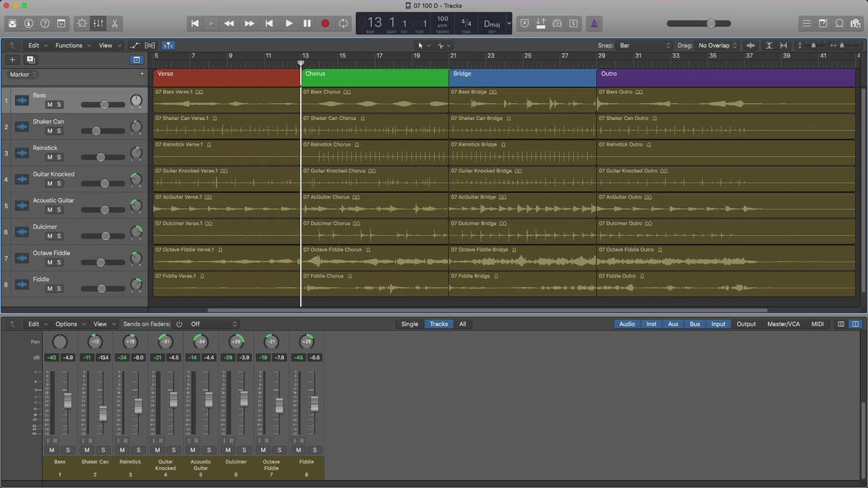This screenshot has width=868, height=488.
Task: Open Smart Controls from the control bar
Action: point(81,23)
